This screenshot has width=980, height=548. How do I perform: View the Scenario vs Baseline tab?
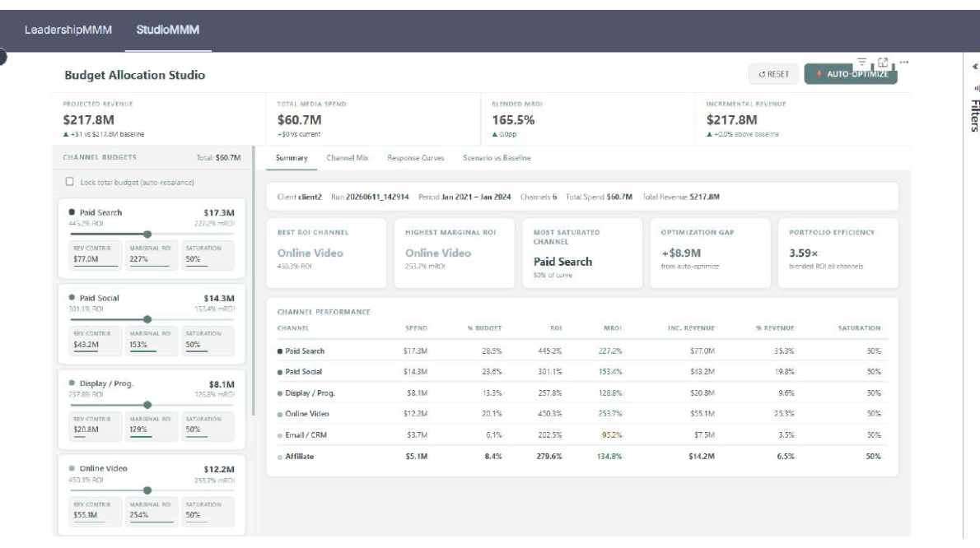click(x=497, y=158)
